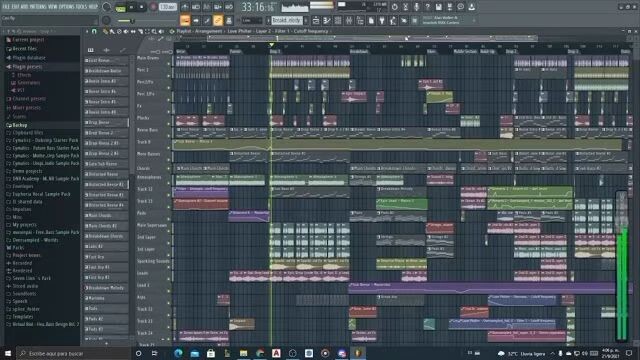The height and width of the screenshot is (360, 640).
Task: Open the FILE menu
Action: tap(6, 7)
